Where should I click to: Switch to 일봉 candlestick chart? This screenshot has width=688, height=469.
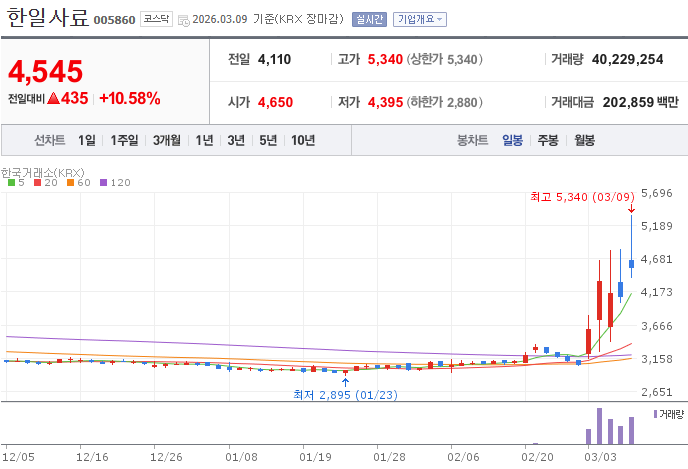(x=512, y=140)
